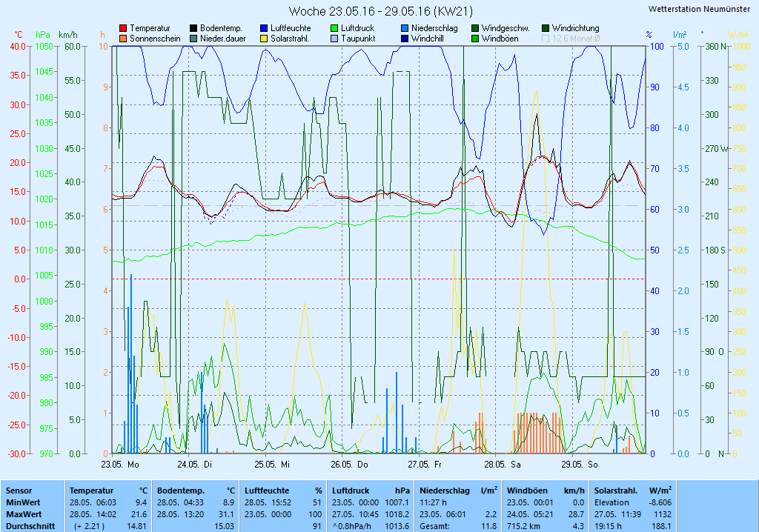Click the 180 S wind direction axis label

click(715, 250)
